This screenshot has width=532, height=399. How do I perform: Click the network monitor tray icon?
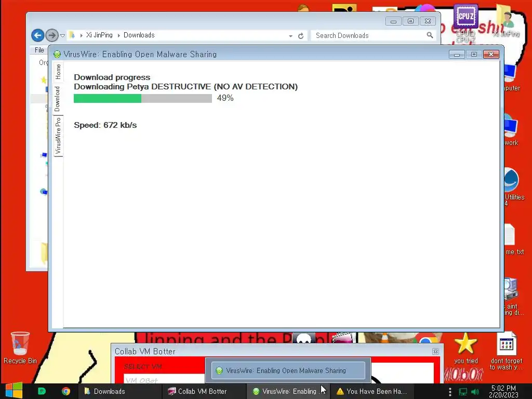(x=462, y=392)
